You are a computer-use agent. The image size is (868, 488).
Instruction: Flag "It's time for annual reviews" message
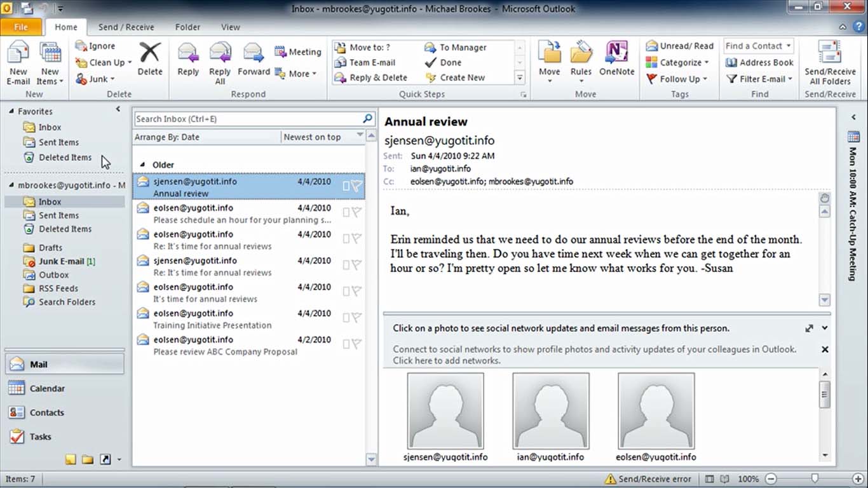coord(356,291)
